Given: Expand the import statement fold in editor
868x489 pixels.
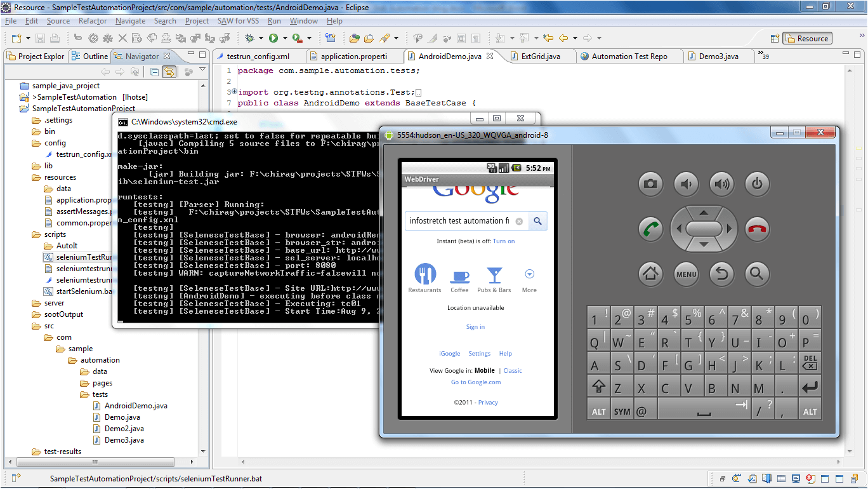Looking at the screenshot, I should coord(234,92).
